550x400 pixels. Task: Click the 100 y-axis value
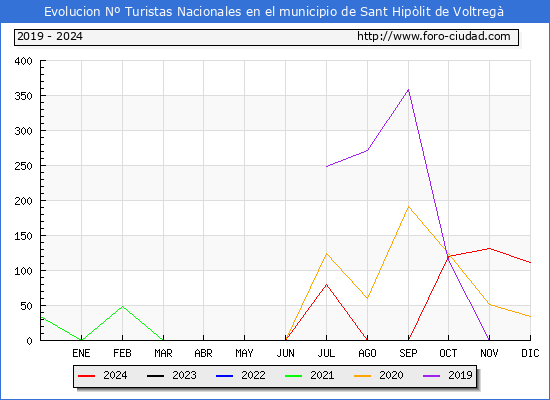pos(23,271)
